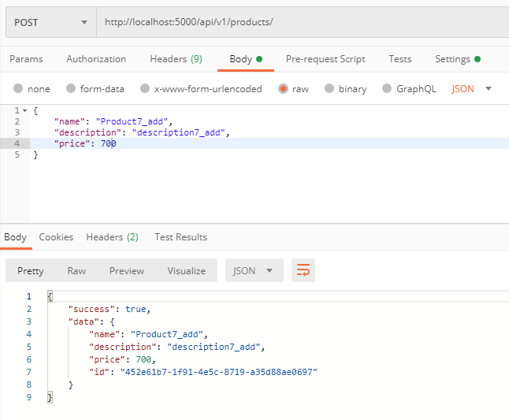Screen dimensions: 509x420
Task: Switch to Raw response view
Action: click(76, 271)
